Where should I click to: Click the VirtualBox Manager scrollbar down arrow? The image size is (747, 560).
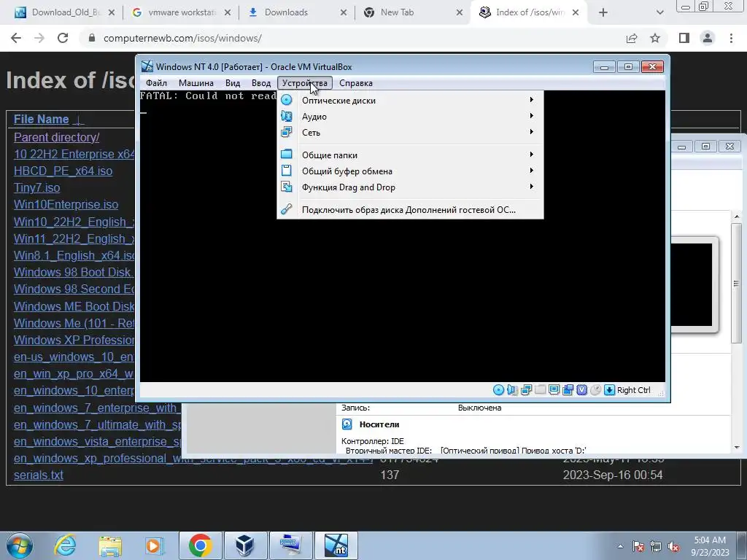(x=737, y=448)
